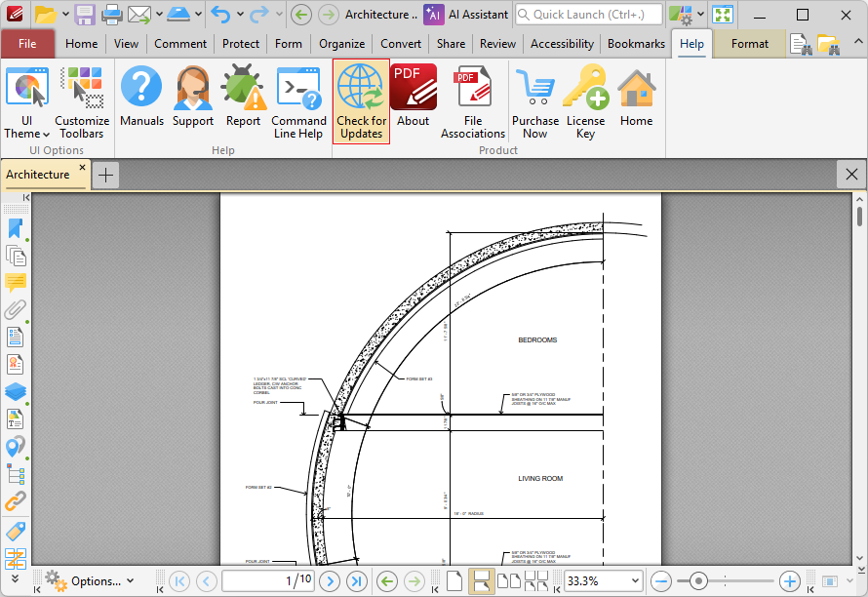Open the Layers pane

[16, 392]
